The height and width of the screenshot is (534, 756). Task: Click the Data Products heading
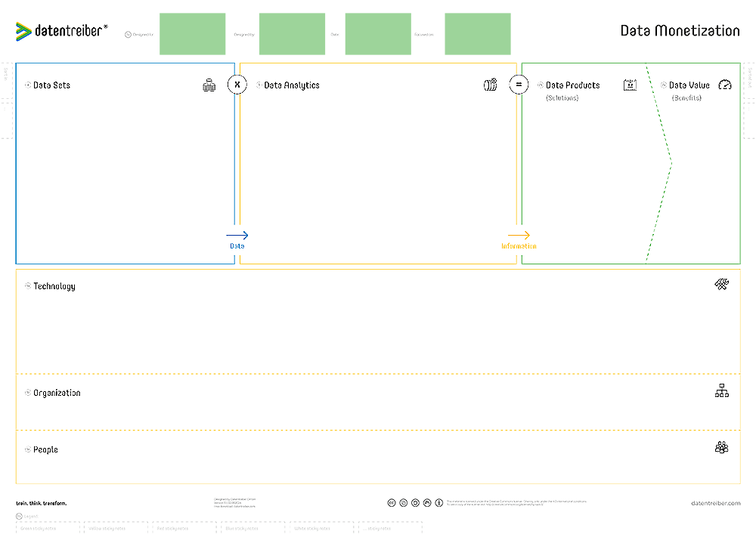(573, 85)
